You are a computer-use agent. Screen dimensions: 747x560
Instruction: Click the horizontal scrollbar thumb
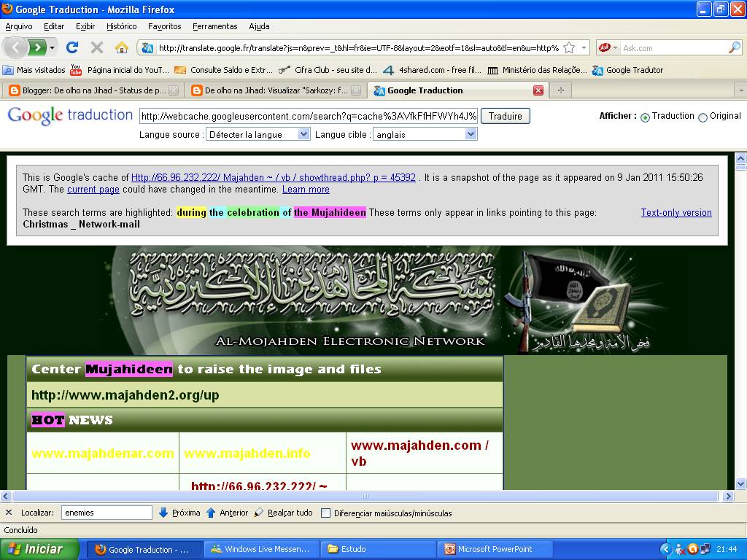(365, 496)
